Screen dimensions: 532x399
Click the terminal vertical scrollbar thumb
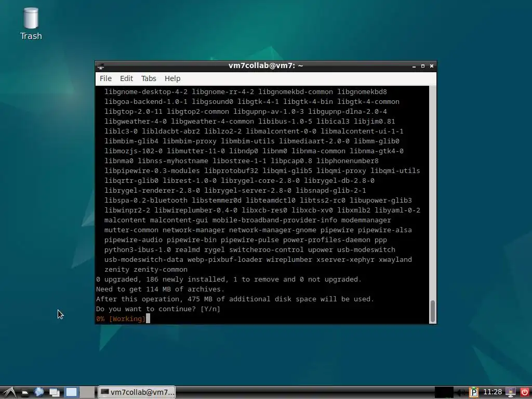(x=433, y=311)
